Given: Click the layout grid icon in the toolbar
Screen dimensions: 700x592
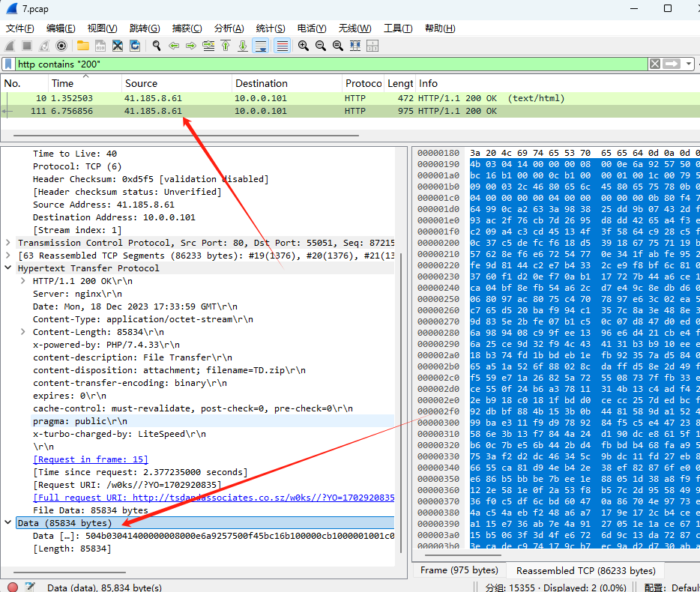Looking at the screenshot, I should (372, 46).
